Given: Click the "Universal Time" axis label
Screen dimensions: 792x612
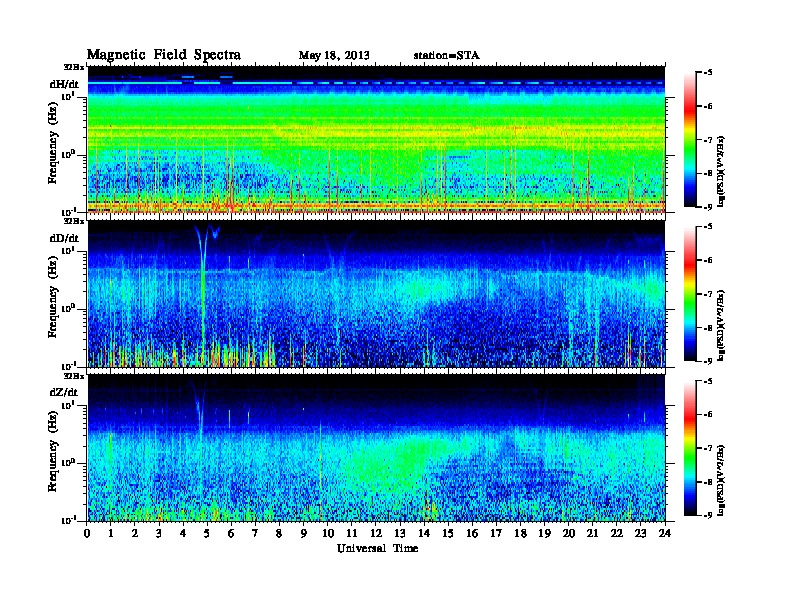Looking at the screenshot, I should click(x=377, y=548).
